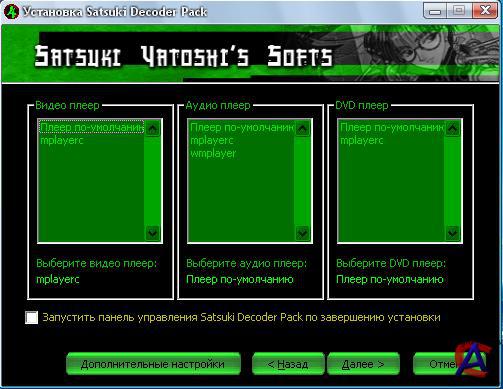
Task: Click the Satsuki installer title bar icon
Action: coord(11,13)
